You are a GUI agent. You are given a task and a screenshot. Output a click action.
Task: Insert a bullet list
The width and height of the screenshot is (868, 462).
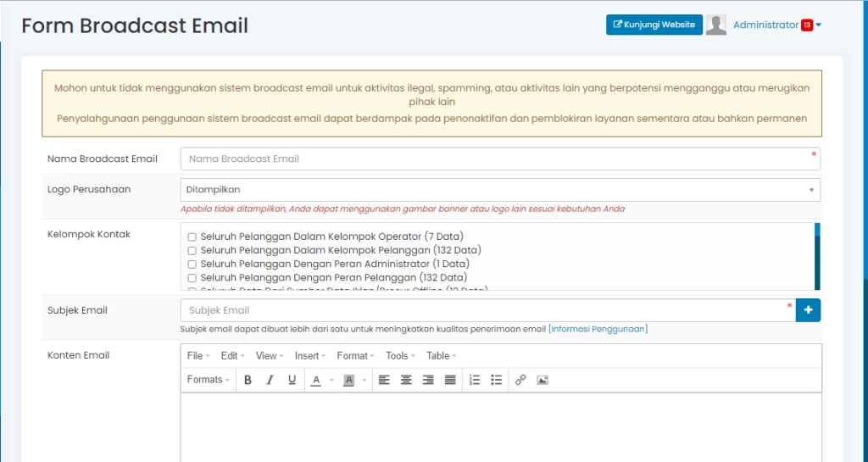pyautogui.click(x=497, y=380)
